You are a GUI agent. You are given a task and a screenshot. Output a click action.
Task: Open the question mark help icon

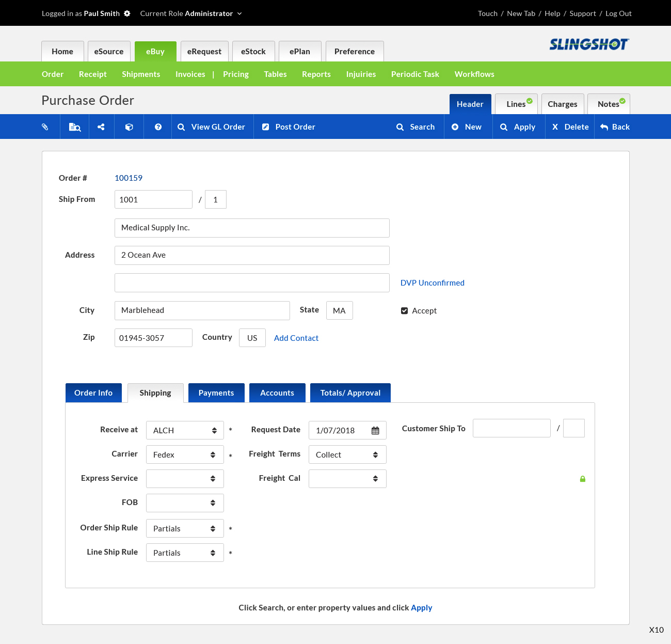[x=158, y=127]
